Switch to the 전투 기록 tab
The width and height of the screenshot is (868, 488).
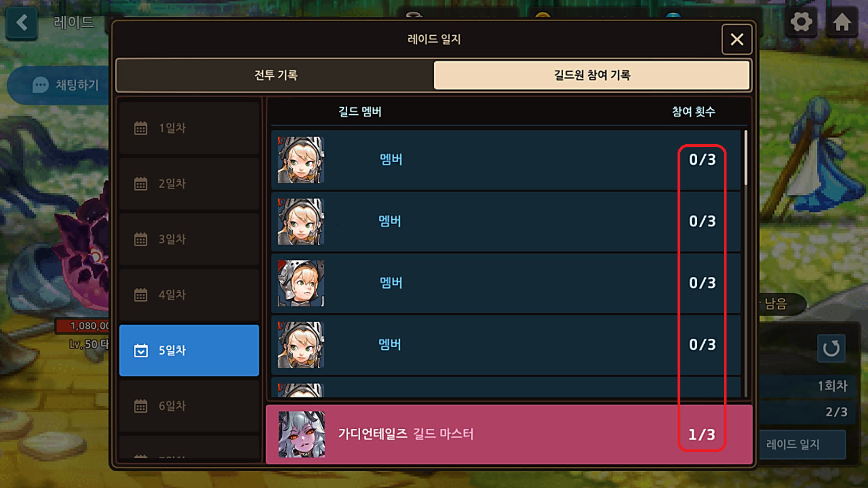[275, 75]
